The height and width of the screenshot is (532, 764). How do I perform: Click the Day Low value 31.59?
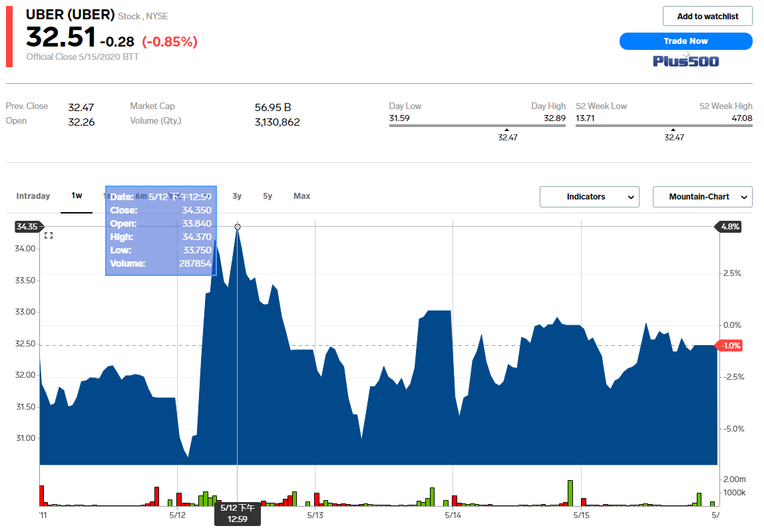(x=399, y=118)
